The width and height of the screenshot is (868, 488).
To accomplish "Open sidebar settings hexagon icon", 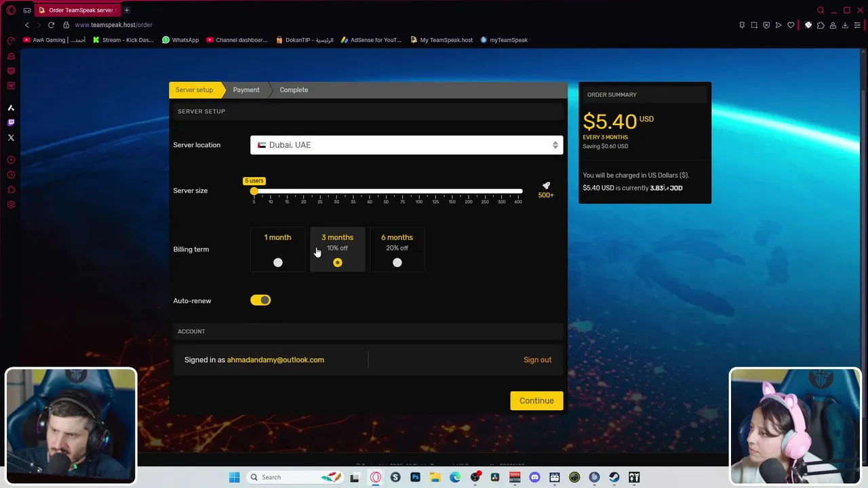I will (11, 205).
